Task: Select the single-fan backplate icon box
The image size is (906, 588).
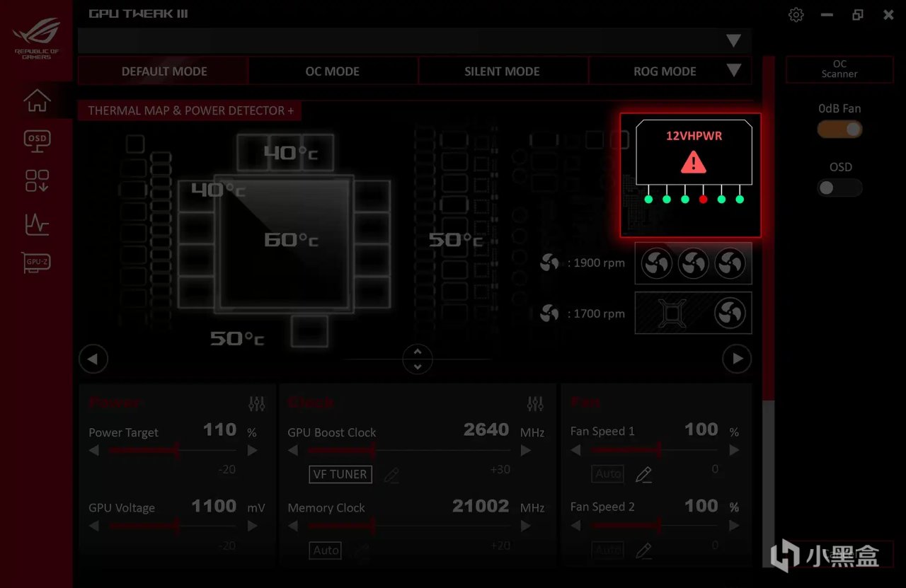Action: pos(693,313)
